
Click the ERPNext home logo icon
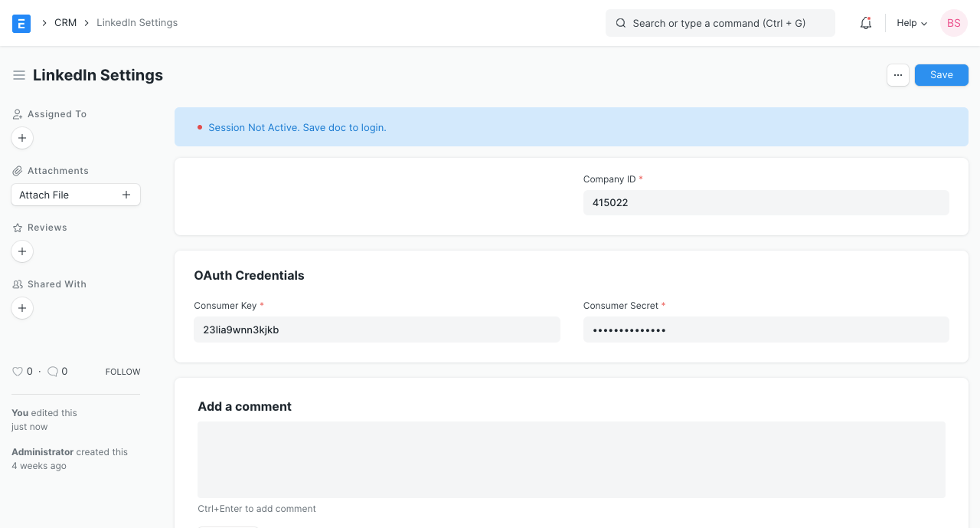pyautogui.click(x=21, y=23)
